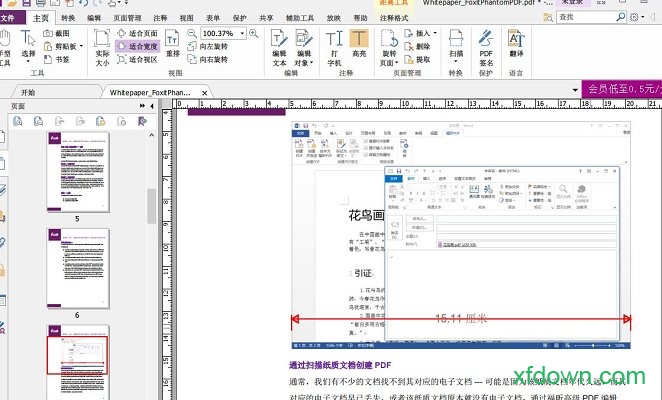Open the settings gear dropdown
The width and height of the screenshot is (662, 400).
coord(637,17)
